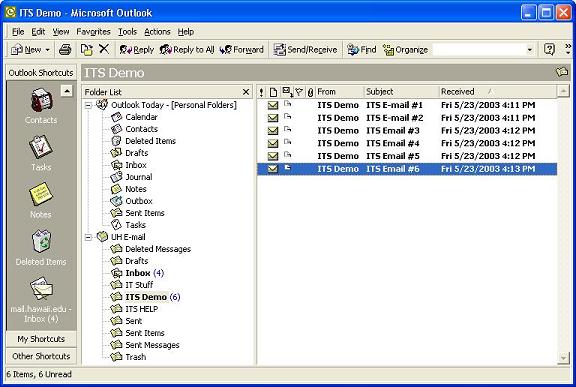The image size is (576, 387).
Task: Open the New button dropdown arrow
Action: [x=47, y=50]
